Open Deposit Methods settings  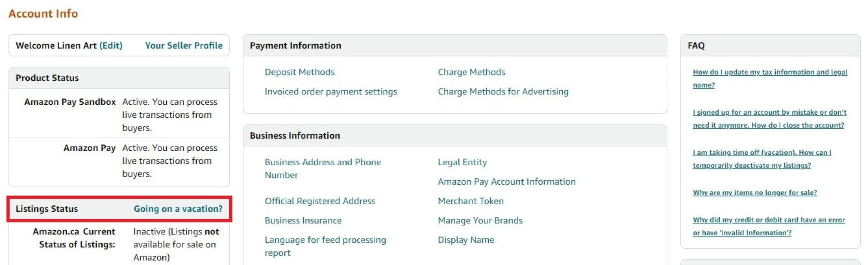(299, 72)
